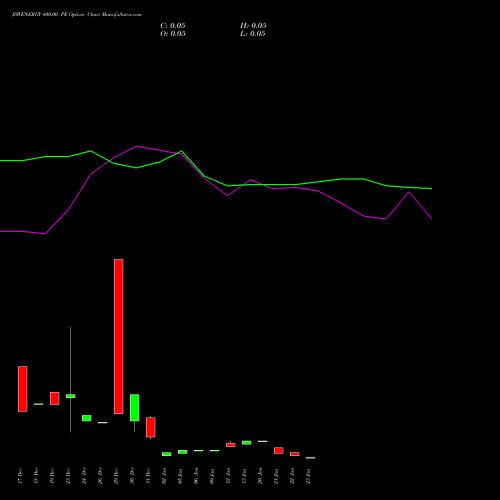
Task: Click the red candle above 19 Dec
Action: (x=55, y=398)
